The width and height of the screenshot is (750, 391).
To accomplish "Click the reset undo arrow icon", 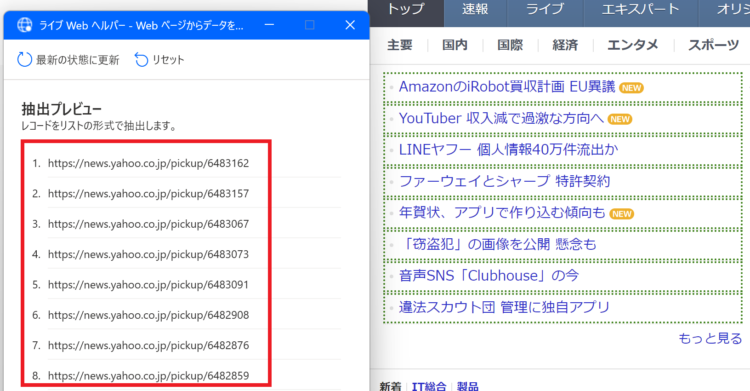I will (x=141, y=60).
